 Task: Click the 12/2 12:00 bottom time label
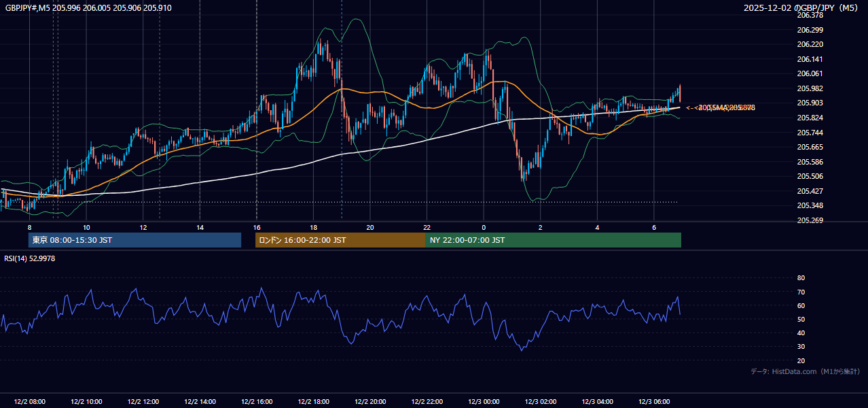143,402
